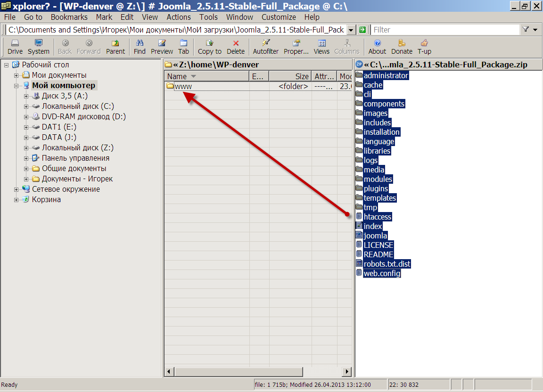Open the Find tool
Screen dimensions: 543x392
tap(140, 47)
